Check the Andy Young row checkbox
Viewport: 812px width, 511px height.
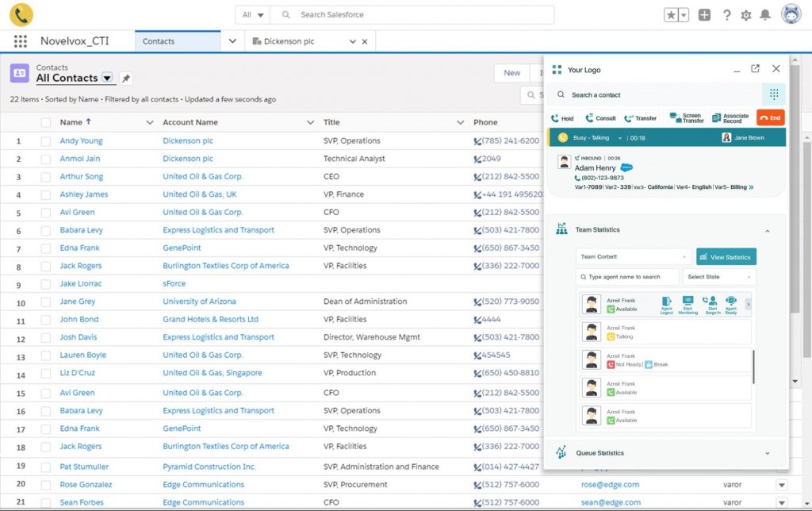[x=45, y=141]
